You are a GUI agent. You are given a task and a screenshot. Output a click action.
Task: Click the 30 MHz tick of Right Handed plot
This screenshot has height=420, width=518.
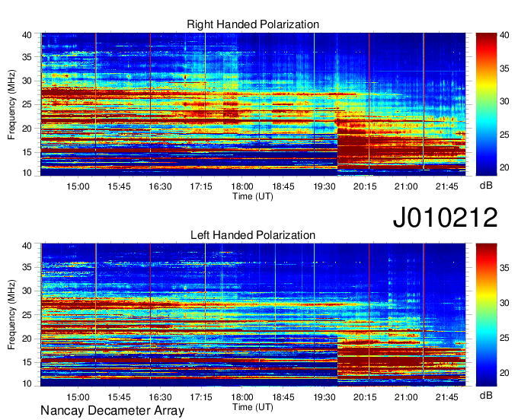click(x=27, y=81)
